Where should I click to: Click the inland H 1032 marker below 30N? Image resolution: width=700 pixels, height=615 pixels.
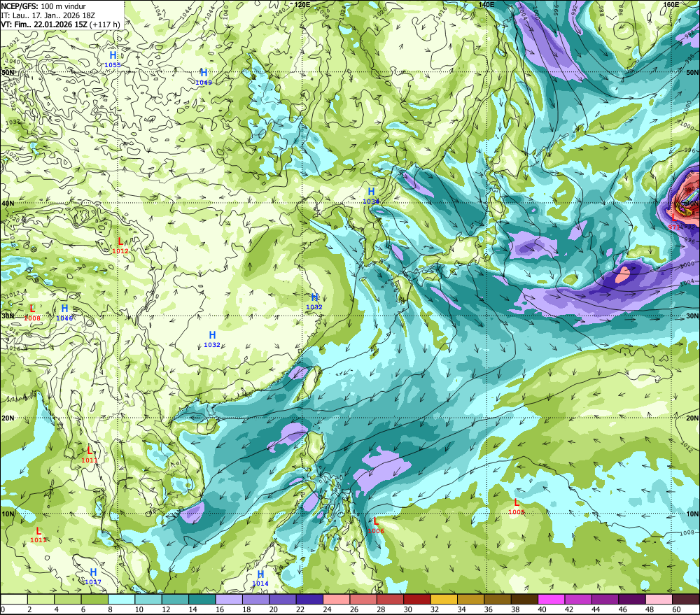(x=212, y=339)
